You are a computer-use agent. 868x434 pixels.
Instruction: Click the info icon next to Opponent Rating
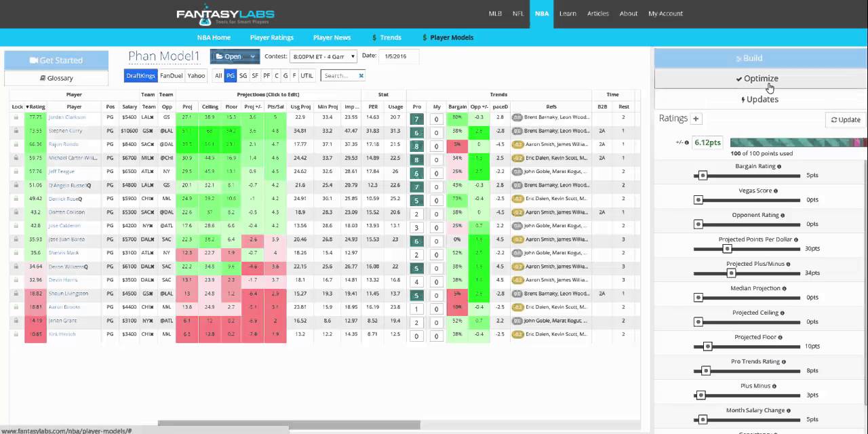(x=783, y=216)
